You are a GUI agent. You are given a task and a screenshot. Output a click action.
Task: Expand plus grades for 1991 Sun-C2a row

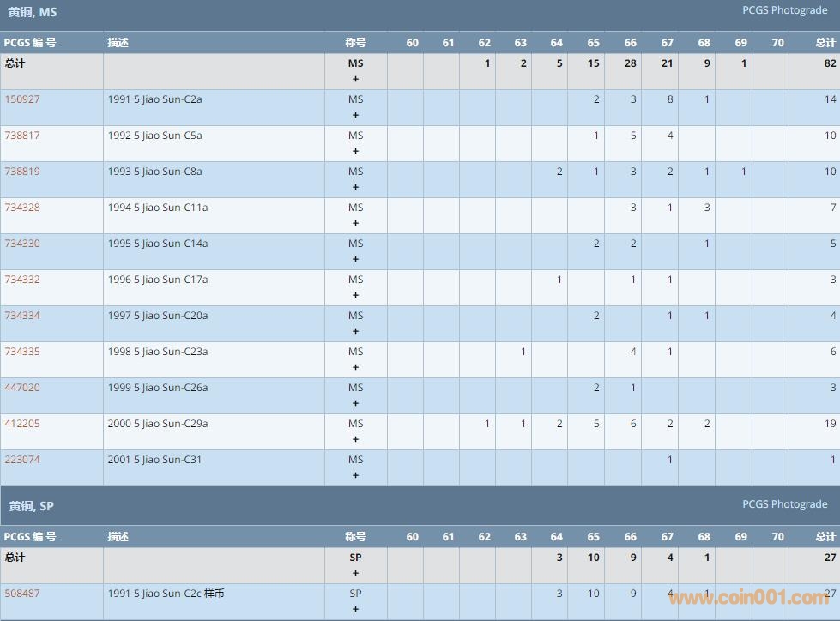pyautogui.click(x=355, y=115)
